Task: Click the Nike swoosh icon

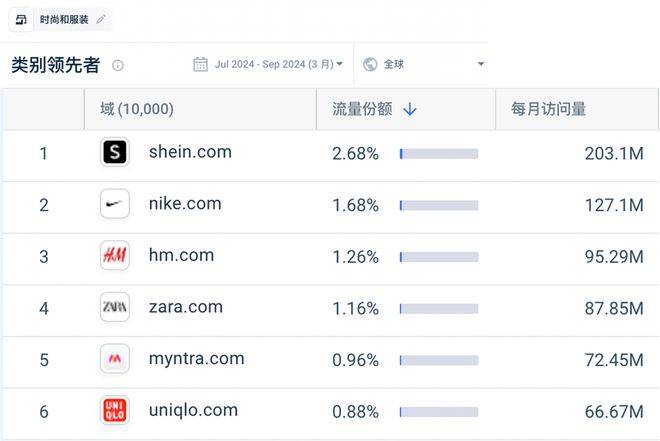Action: pos(115,204)
